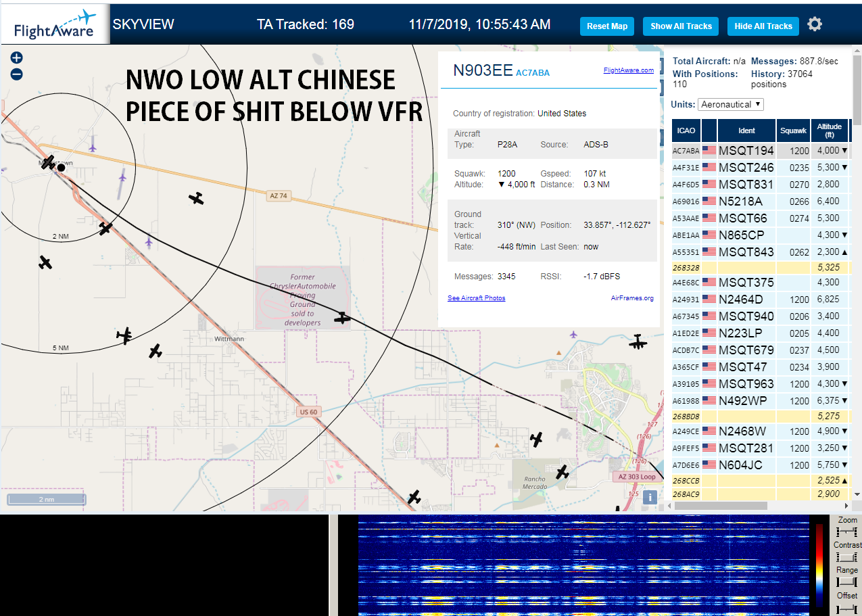The width and height of the screenshot is (862, 616).
Task: Select the aircraft over the Chrysler Proving Ground
Action: [x=342, y=317]
